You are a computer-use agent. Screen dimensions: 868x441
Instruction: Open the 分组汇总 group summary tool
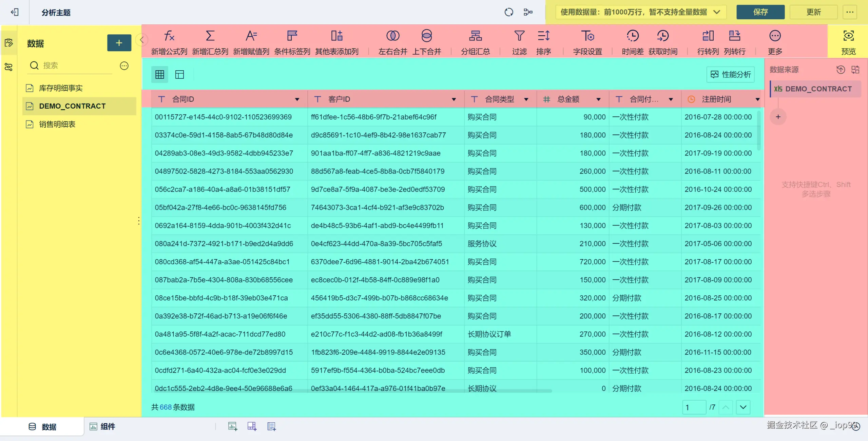pos(475,36)
